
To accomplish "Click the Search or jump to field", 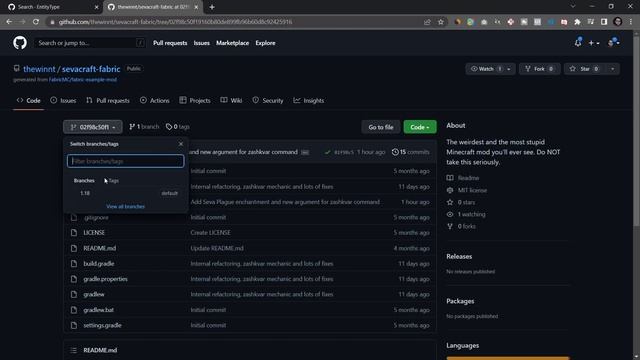I will 89,43.
